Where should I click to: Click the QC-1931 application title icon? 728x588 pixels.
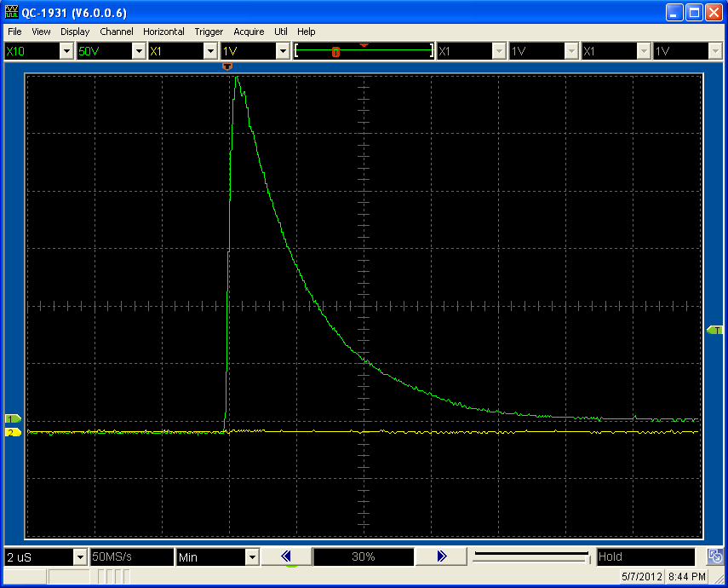pyautogui.click(x=12, y=12)
